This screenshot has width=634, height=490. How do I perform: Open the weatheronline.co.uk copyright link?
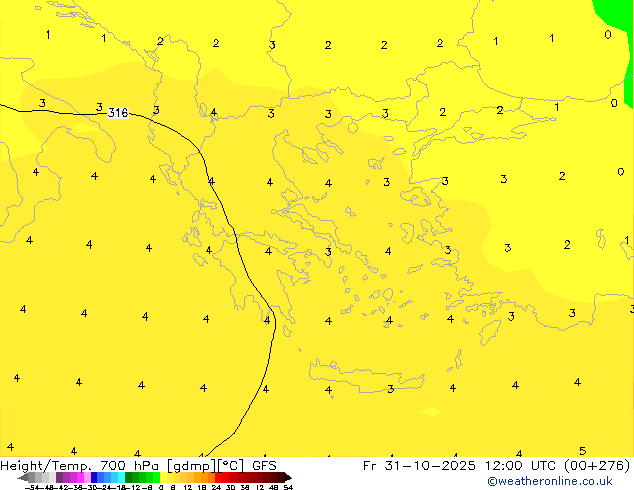click(550, 481)
